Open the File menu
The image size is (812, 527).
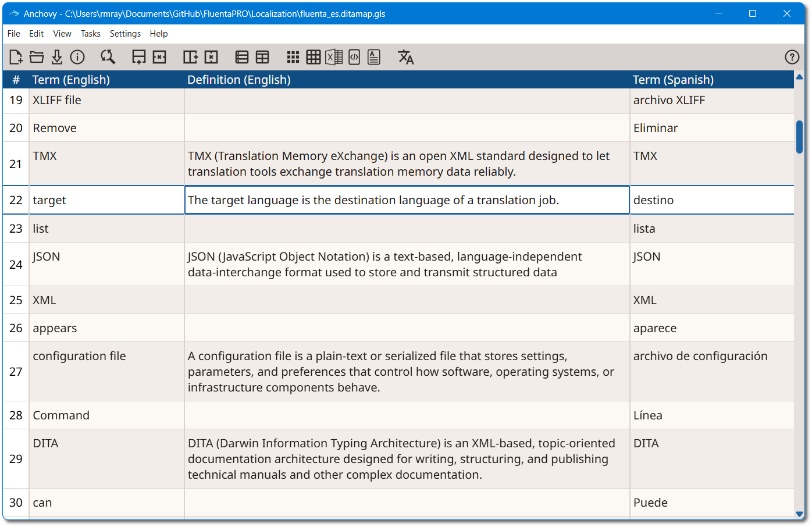(x=14, y=34)
